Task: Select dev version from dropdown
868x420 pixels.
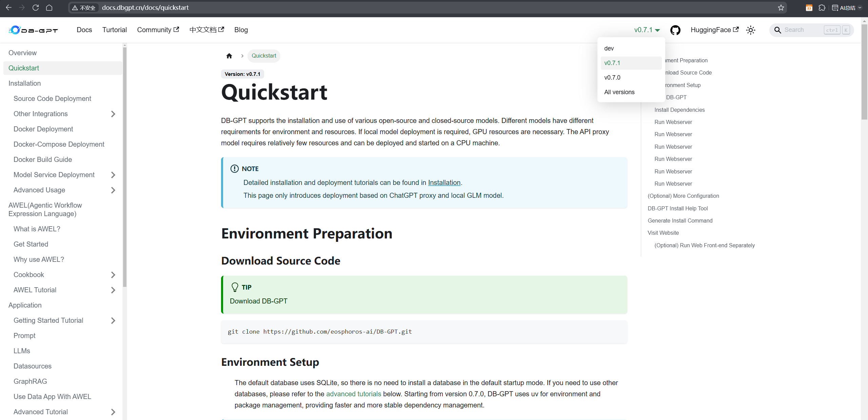Action: [609, 48]
